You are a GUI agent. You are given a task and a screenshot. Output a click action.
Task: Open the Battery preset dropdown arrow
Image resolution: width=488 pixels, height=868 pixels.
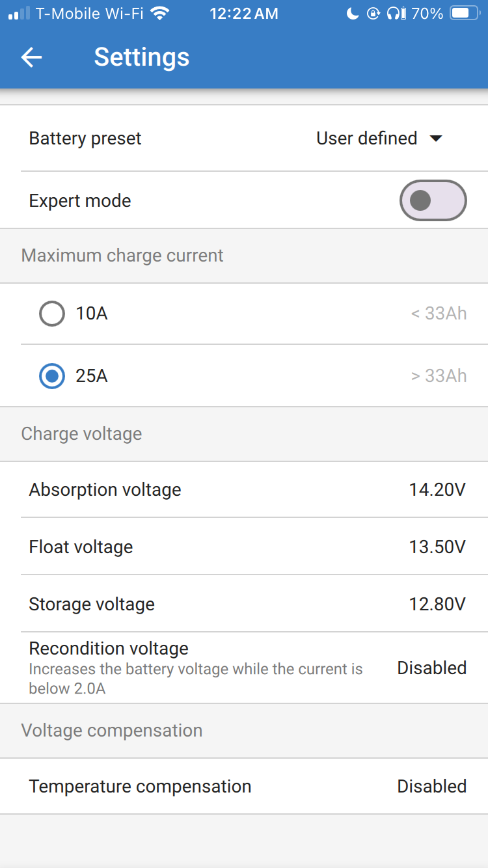(x=436, y=139)
